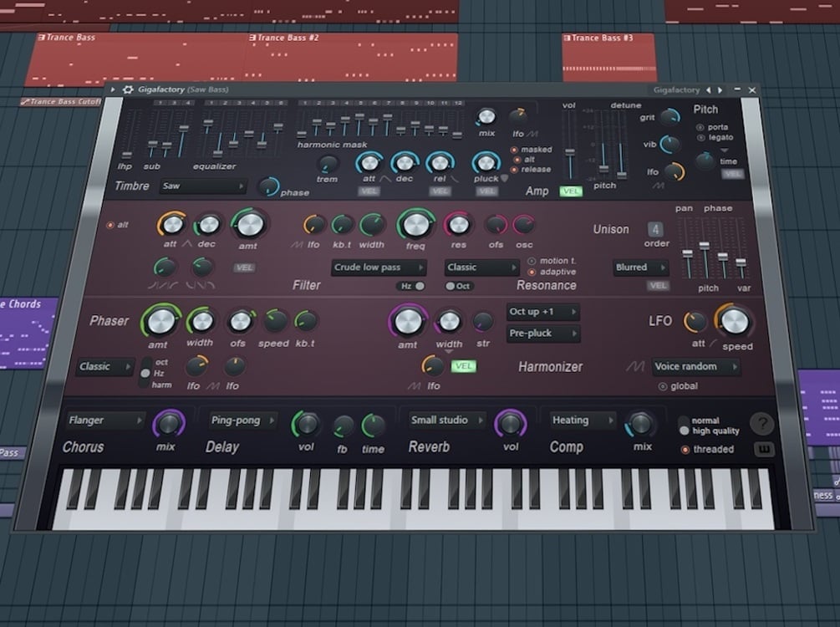The width and height of the screenshot is (840, 627).
Task: Open the Unison Blurred dropdown
Action: (x=639, y=268)
